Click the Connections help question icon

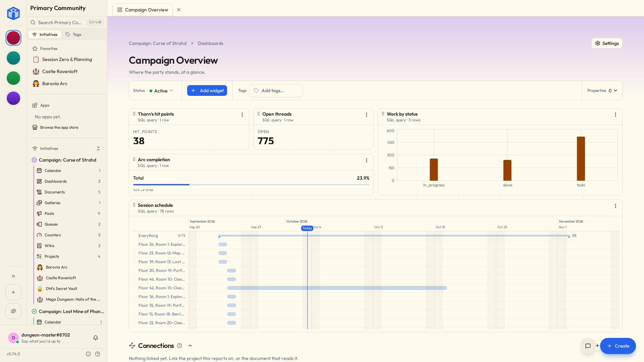pos(179,346)
